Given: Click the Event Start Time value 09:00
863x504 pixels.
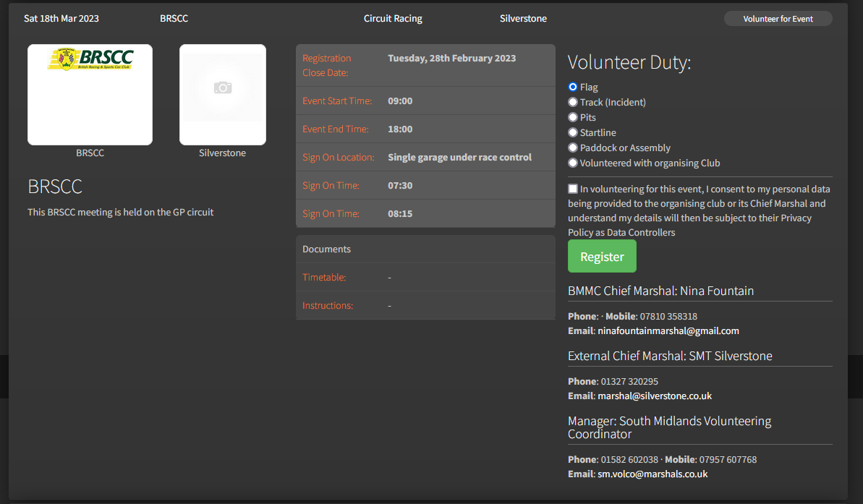Looking at the screenshot, I should (400, 101).
